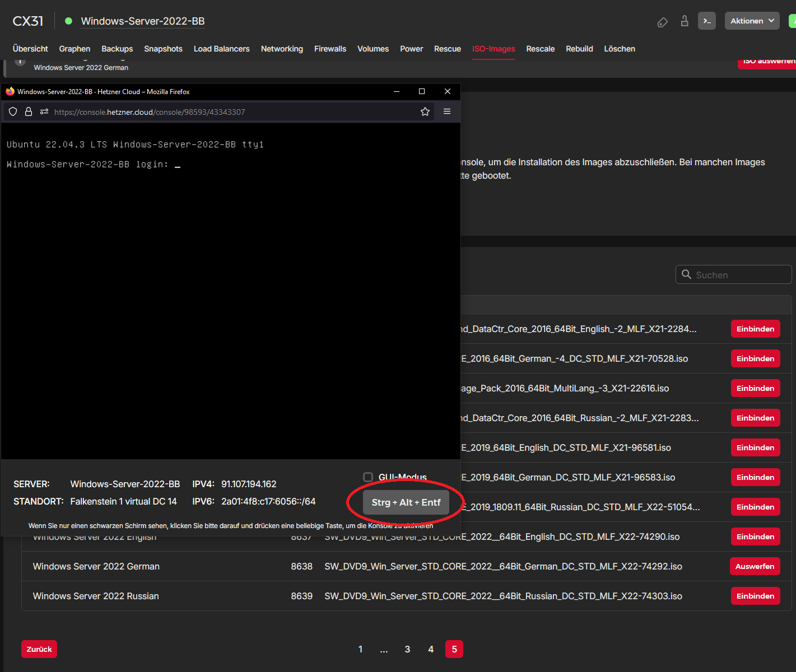Screen dimensions: 796x672
Task: Click the label tag icon in header
Action: click(x=662, y=22)
